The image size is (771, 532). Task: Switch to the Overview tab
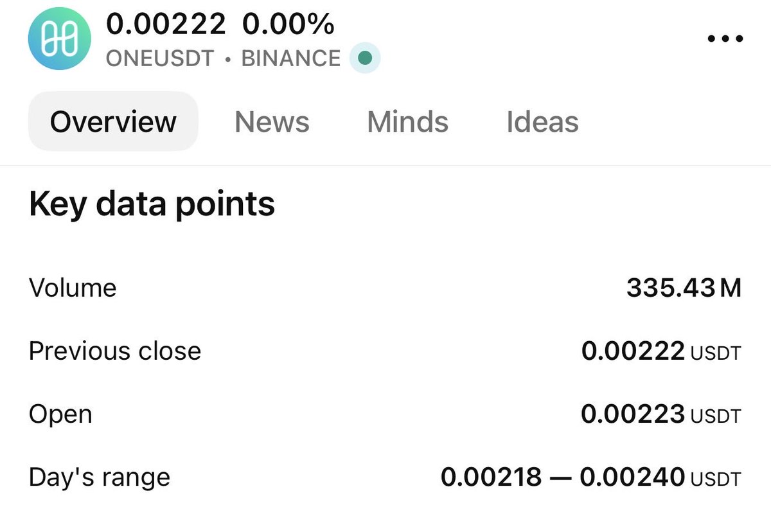[x=113, y=121]
